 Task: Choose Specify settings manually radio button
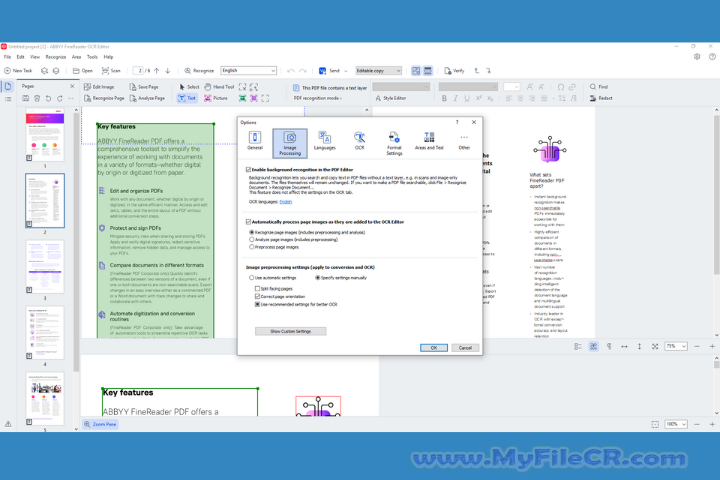coord(317,278)
